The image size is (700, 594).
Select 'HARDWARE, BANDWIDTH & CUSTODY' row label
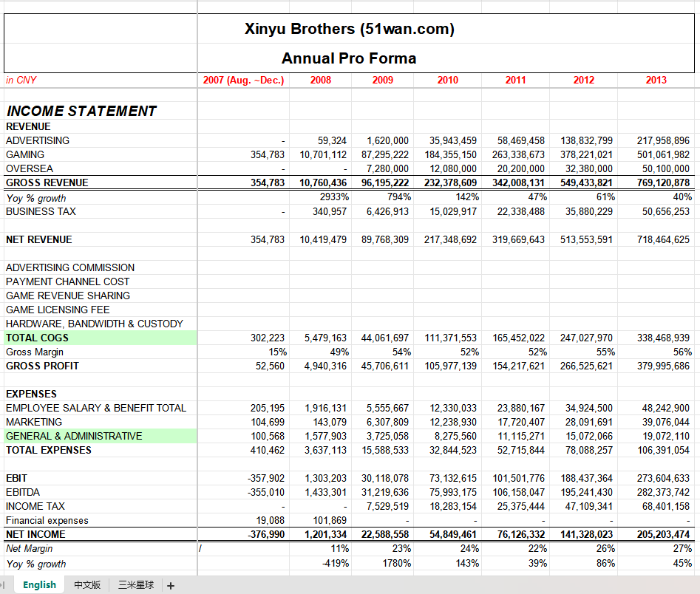94,324
